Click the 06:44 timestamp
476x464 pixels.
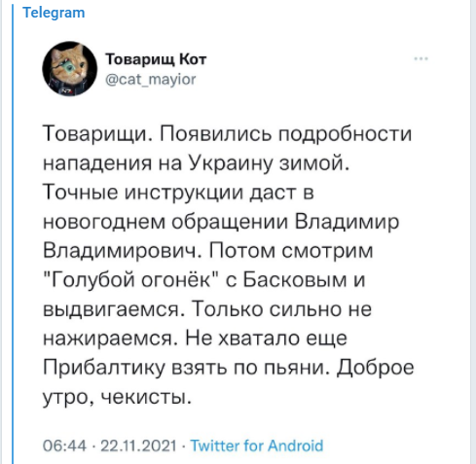(64, 446)
